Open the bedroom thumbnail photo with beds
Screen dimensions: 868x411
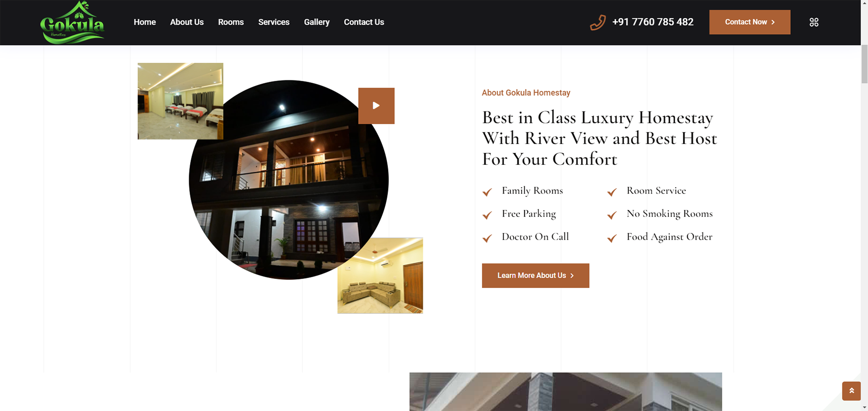click(180, 101)
